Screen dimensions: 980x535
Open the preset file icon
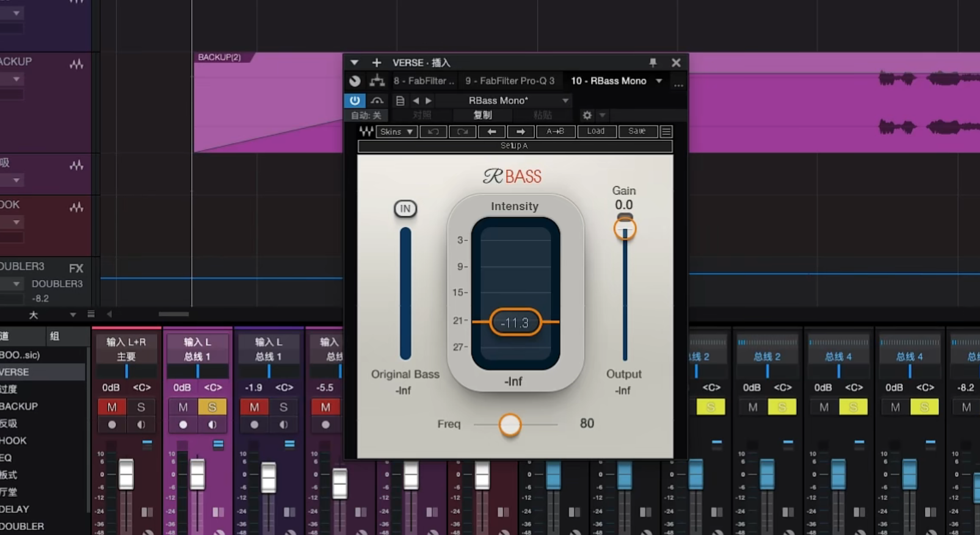tap(400, 101)
